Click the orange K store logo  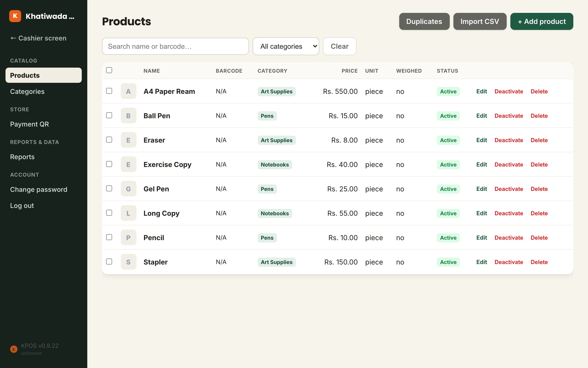(x=15, y=16)
